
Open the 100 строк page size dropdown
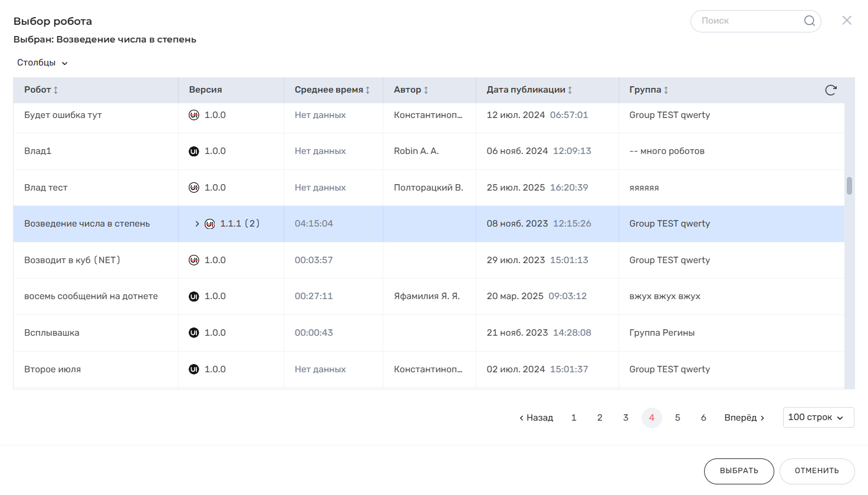(818, 418)
